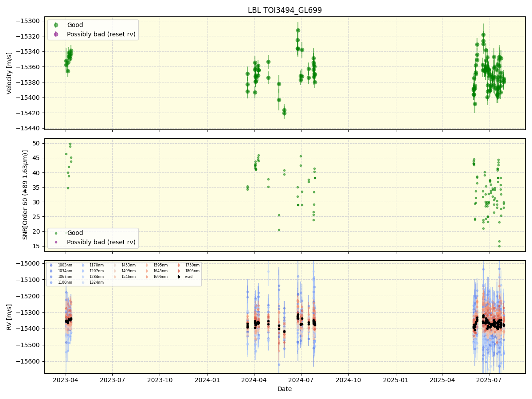Click the RV [m/s] axis label
The width and height of the screenshot is (532, 399).
point(9,317)
